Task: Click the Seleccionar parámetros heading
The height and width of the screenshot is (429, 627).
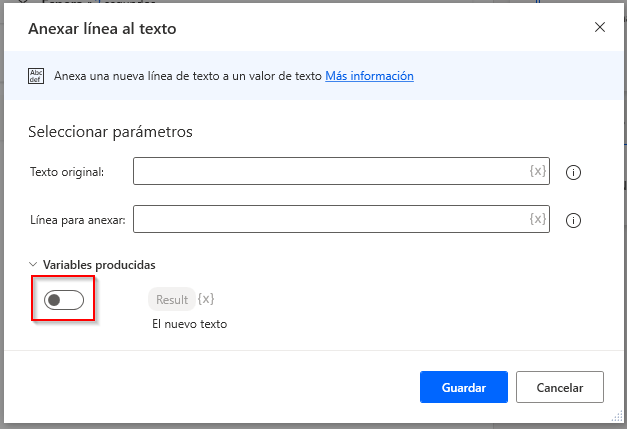Action: click(110, 132)
